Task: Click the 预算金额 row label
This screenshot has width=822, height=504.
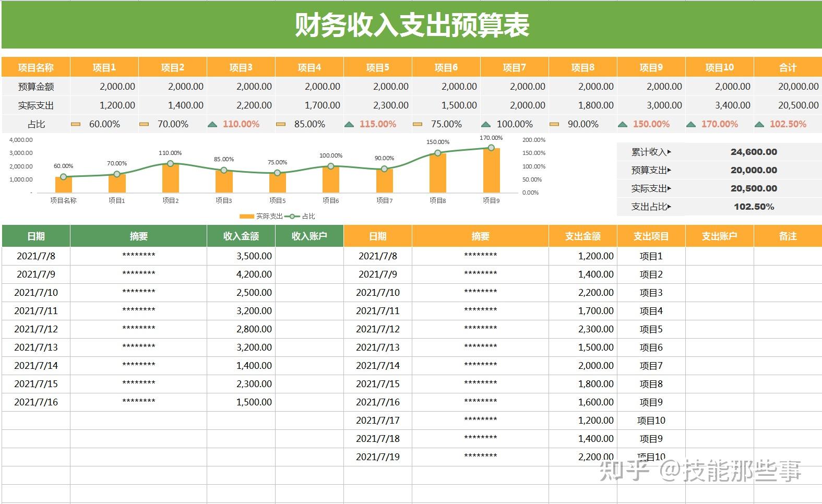Action: click(35, 87)
